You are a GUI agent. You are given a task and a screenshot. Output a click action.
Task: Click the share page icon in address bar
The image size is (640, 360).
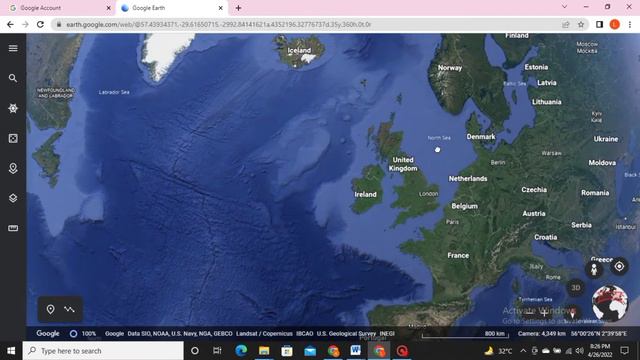pos(566,24)
